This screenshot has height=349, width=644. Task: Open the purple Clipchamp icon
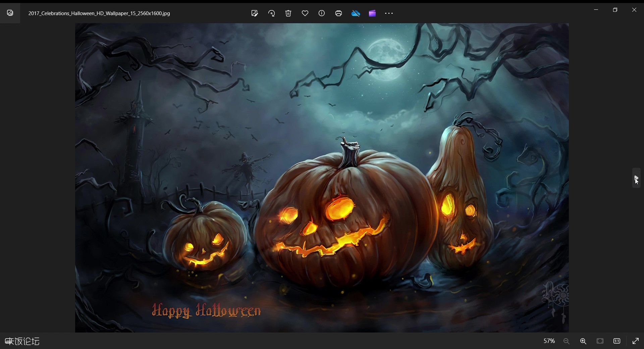(x=372, y=13)
